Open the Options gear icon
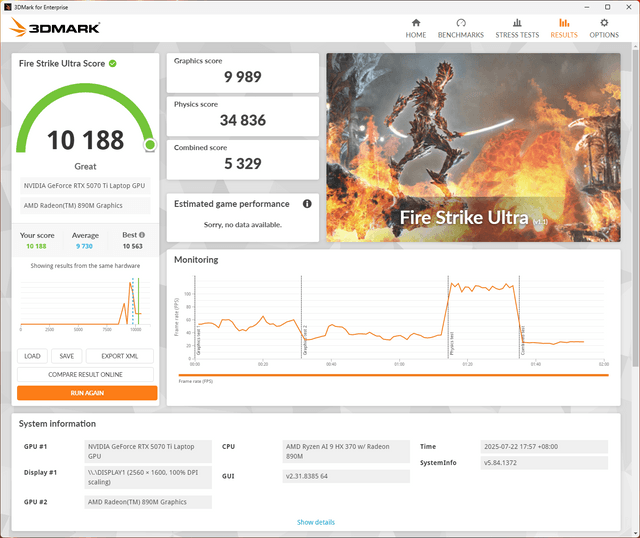640x538 pixels. pyautogui.click(x=604, y=23)
